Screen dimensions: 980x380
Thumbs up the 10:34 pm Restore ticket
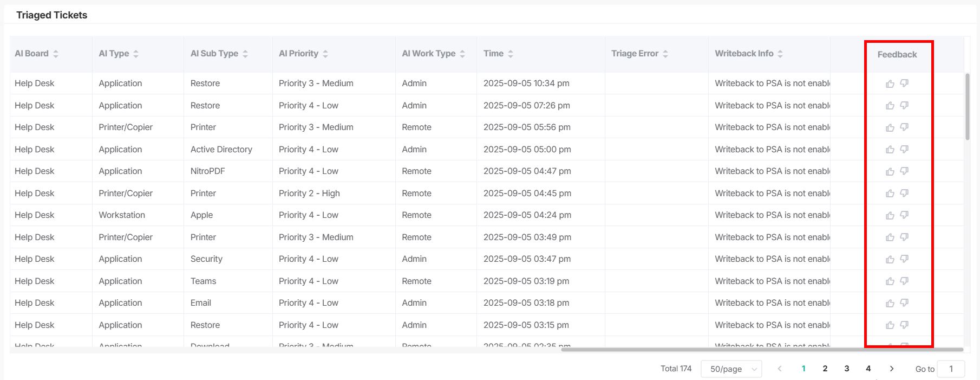(x=890, y=83)
